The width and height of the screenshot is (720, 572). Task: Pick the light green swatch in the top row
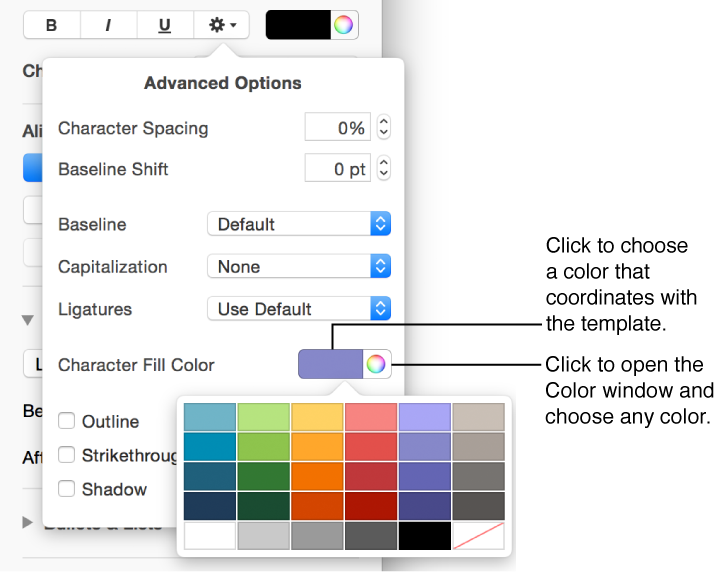264,417
